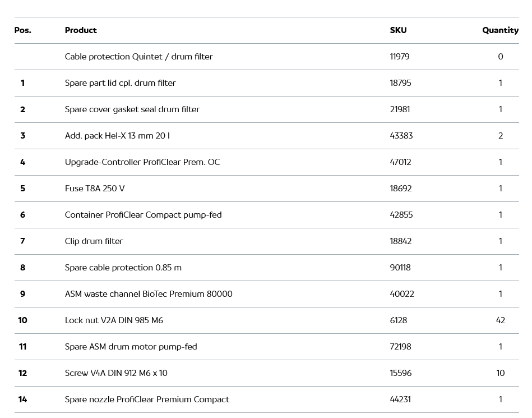Click the Product column header
532x418 pixels.
pos(81,30)
